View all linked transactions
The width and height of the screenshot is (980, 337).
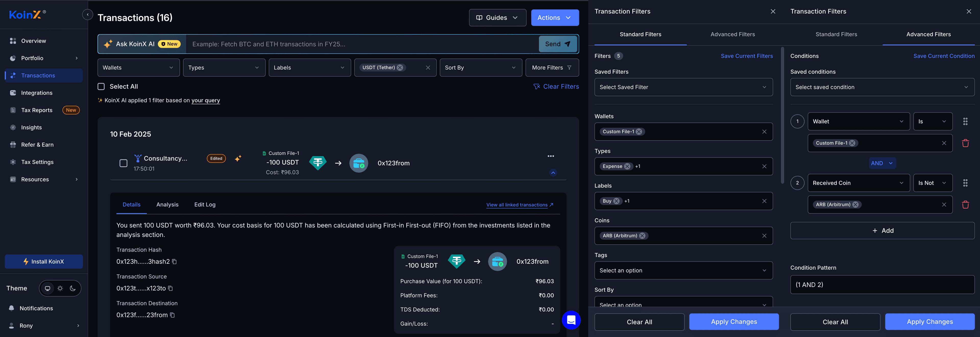point(520,205)
